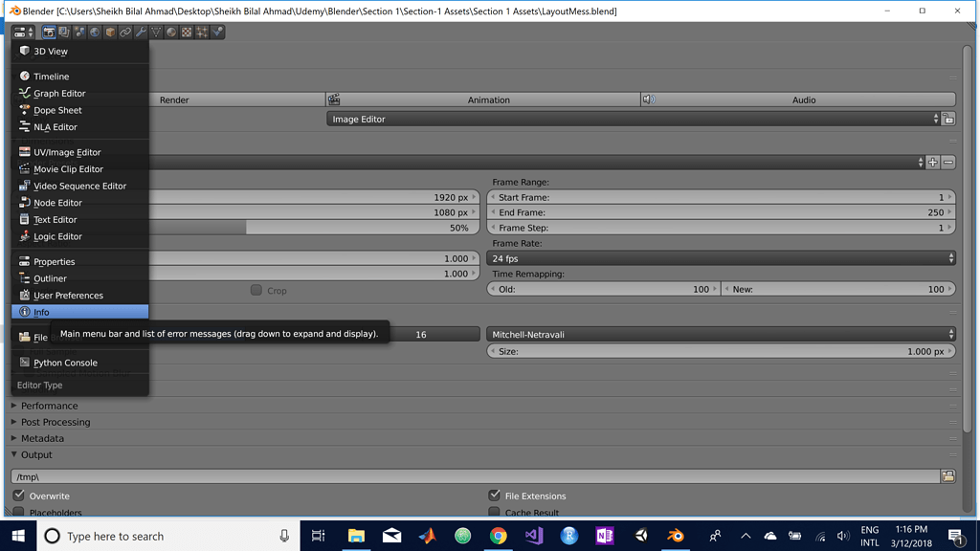This screenshot has width=980, height=551.
Task: Adjust the 50% resolution percentage slider
Action: point(314,228)
